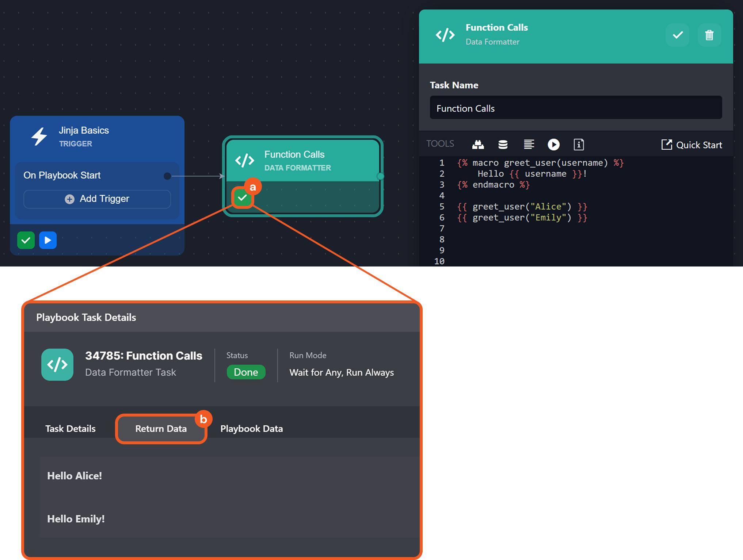Click the Task Name input field
The image size is (743, 560).
[576, 108]
